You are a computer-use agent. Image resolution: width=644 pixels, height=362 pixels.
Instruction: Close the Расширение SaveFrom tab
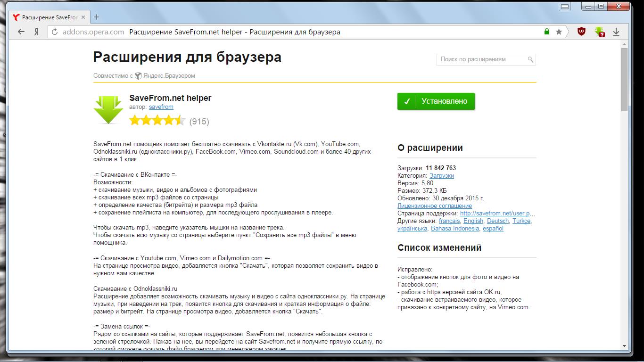[84, 17]
